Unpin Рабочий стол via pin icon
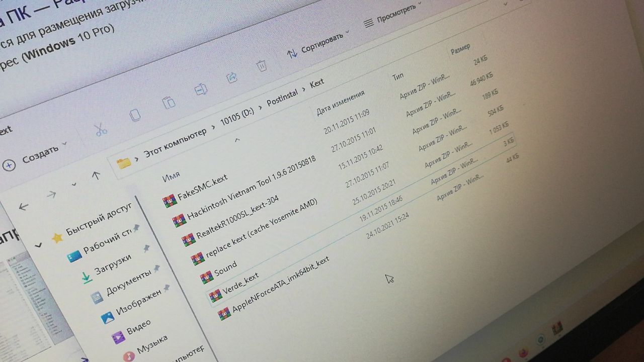Image resolution: width=644 pixels, height=362 pixels. [x=136, y=229]
